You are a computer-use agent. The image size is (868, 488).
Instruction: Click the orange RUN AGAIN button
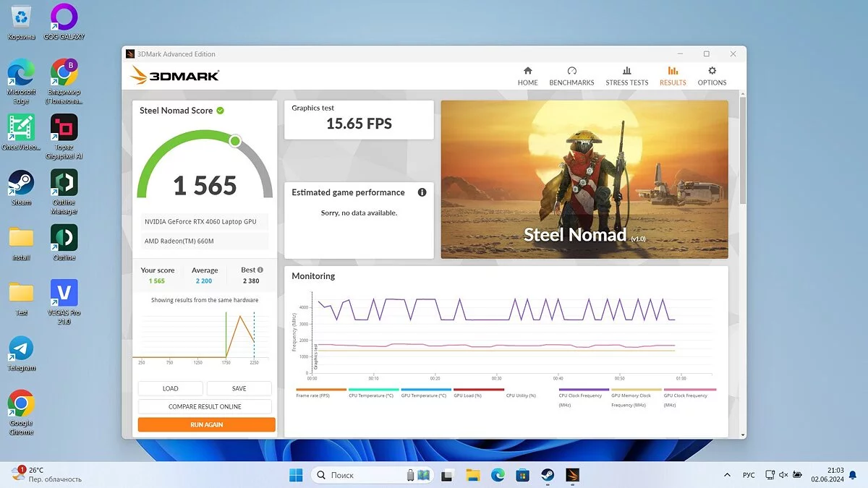click(x=207, y=424)
